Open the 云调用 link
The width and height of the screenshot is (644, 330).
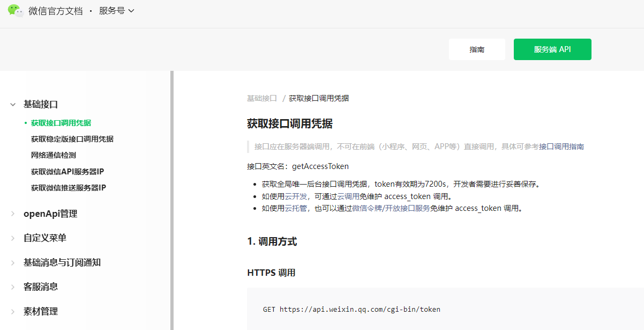point(348,196)
